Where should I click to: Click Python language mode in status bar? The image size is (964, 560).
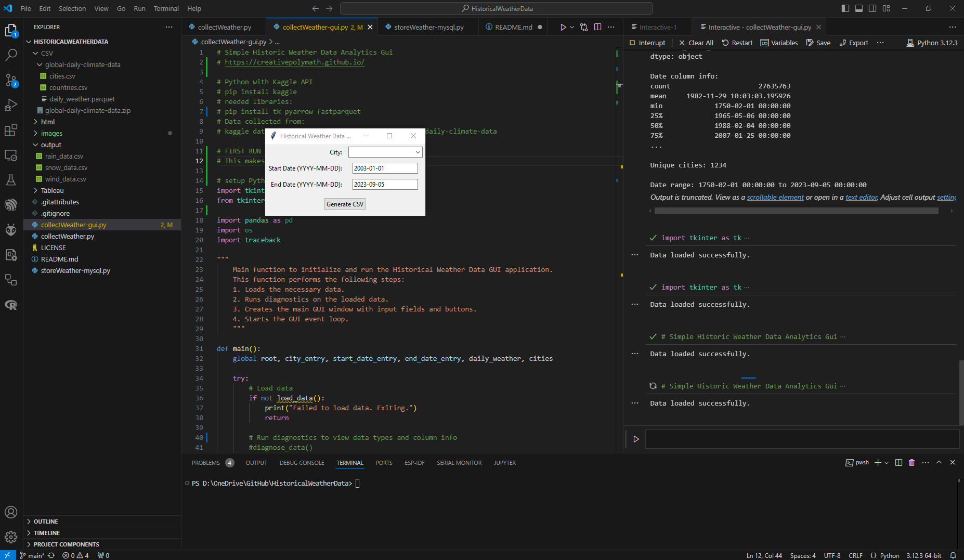click(889, 555)
